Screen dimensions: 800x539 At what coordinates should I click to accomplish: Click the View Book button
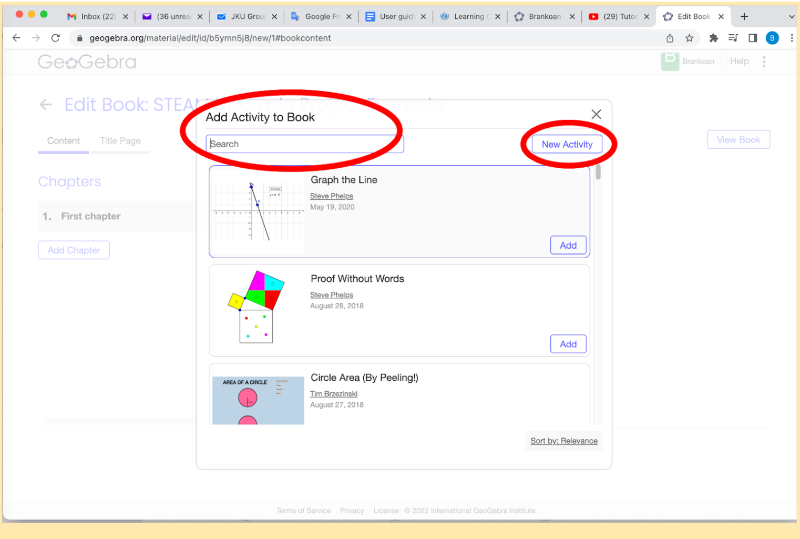click(x=738, y=140)
